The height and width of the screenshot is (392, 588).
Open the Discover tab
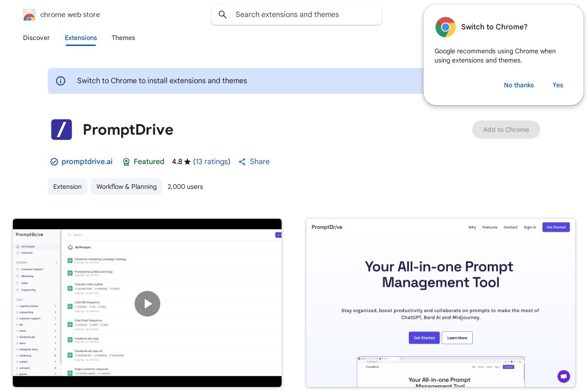point(36,38)
